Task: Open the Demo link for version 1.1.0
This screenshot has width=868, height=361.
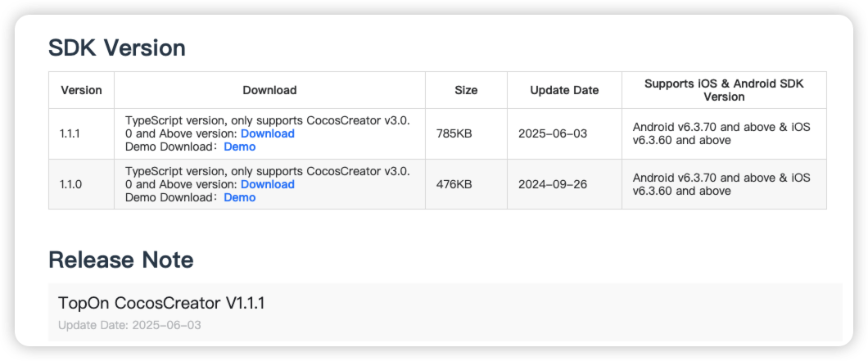Action: 240,197
